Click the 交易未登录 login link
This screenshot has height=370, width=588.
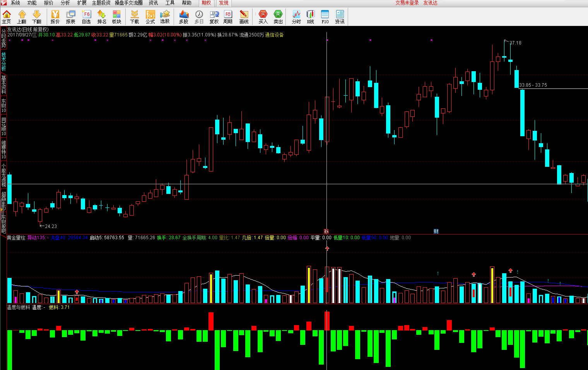coord(407,3)
